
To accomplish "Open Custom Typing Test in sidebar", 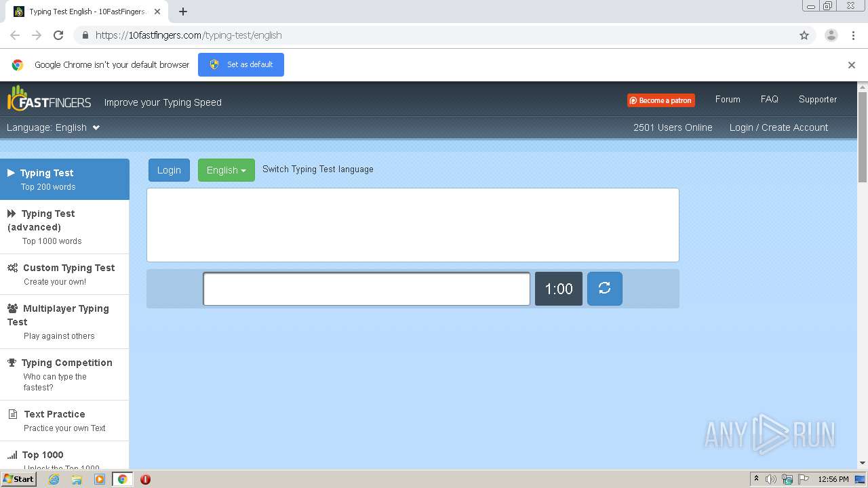I will pyautogui.click(x=64, y=274).
